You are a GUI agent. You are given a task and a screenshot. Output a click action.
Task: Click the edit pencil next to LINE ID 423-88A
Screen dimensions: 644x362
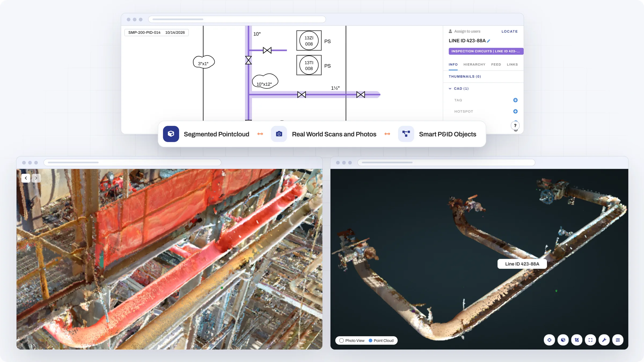point(488,41)
